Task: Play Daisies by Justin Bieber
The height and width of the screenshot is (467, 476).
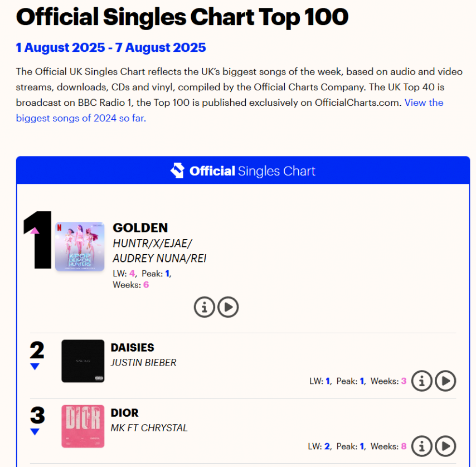Action: [x=445, y=381]
